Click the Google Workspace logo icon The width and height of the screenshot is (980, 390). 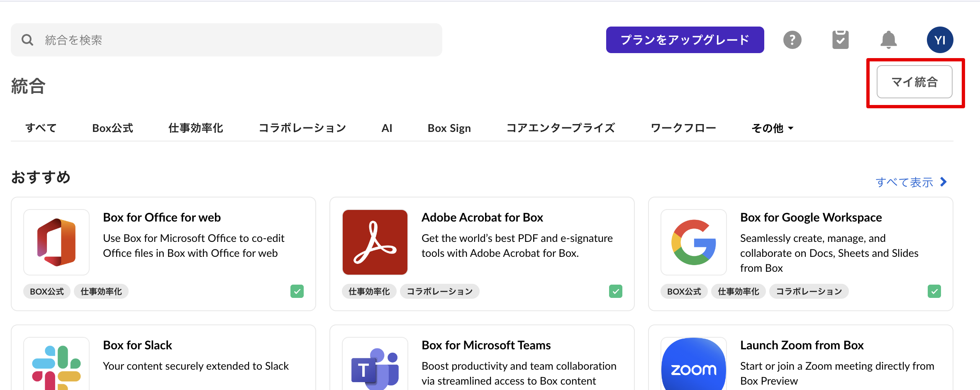click(x=694, y=242)
